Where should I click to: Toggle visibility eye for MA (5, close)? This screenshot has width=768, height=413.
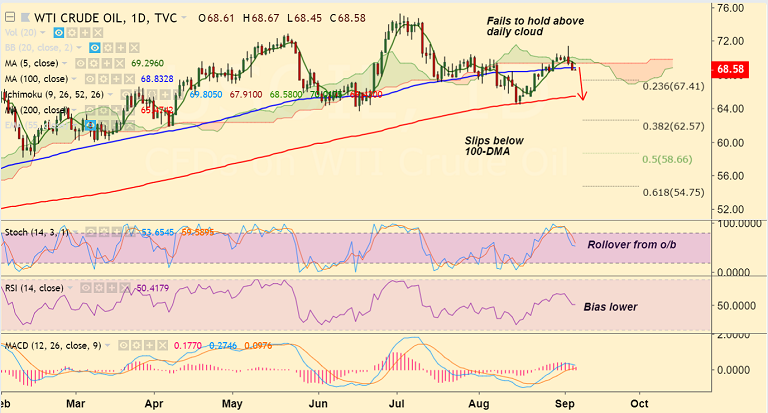coord(80,63)
